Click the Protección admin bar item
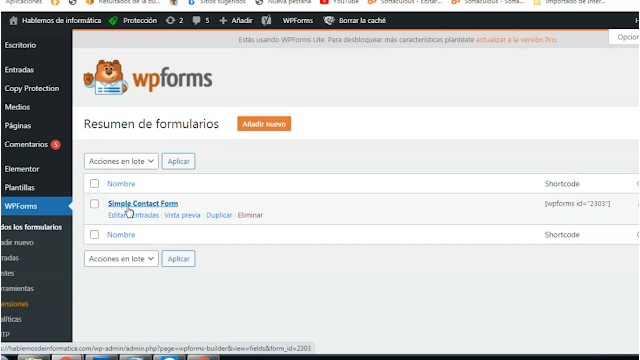Viewport: 640px width, 360px height. [133, 20]
